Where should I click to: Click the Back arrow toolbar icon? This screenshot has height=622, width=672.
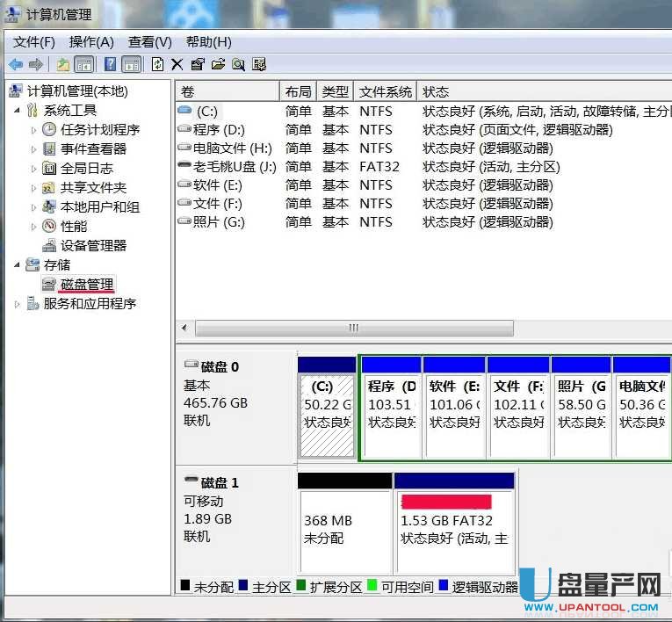point(16,64)
